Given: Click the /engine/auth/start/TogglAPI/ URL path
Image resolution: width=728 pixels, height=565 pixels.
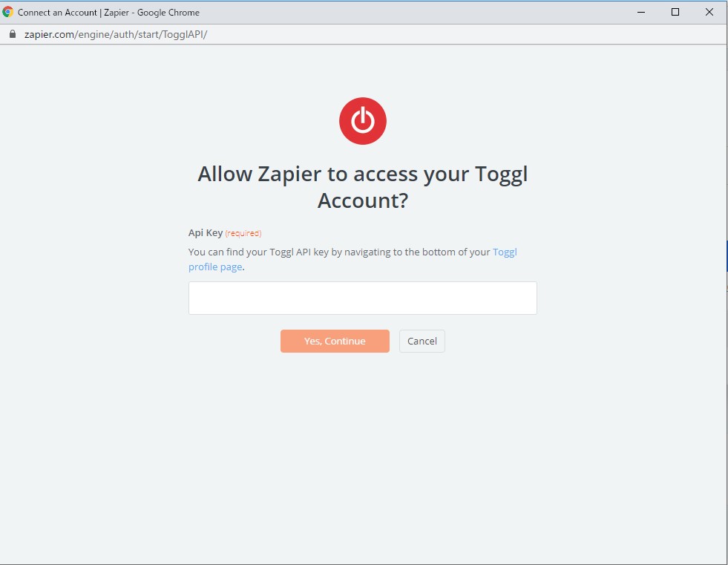Looking at the screenshot, I should (141, 34).
